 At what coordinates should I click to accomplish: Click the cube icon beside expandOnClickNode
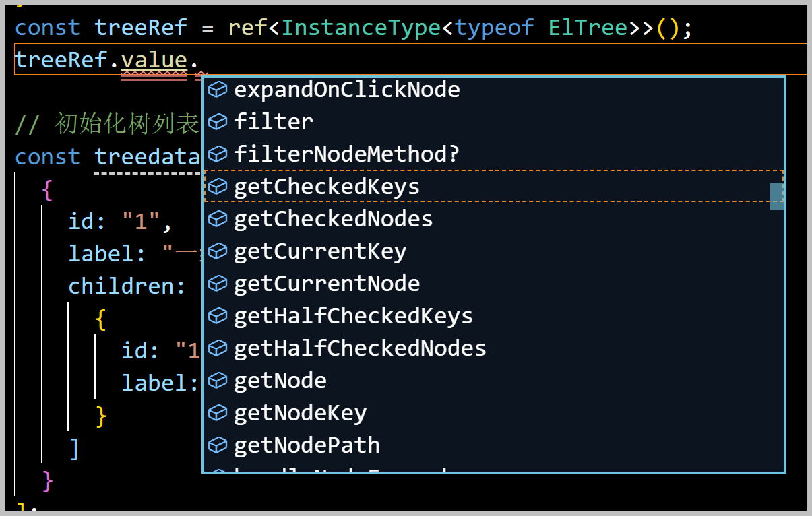point(217,89)
